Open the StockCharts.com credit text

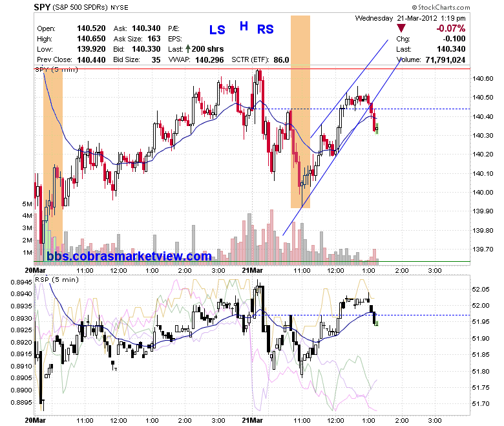click(441, 7)
